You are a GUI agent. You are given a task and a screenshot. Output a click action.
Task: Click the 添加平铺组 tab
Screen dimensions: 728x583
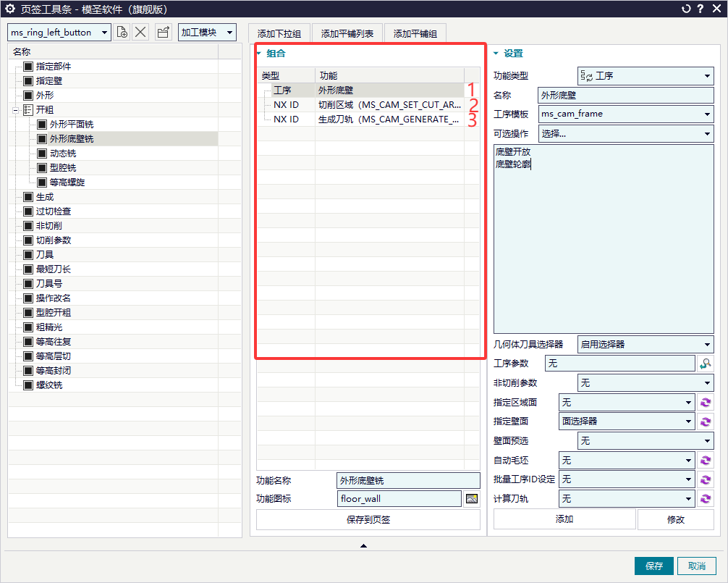(x=415, y=33)
